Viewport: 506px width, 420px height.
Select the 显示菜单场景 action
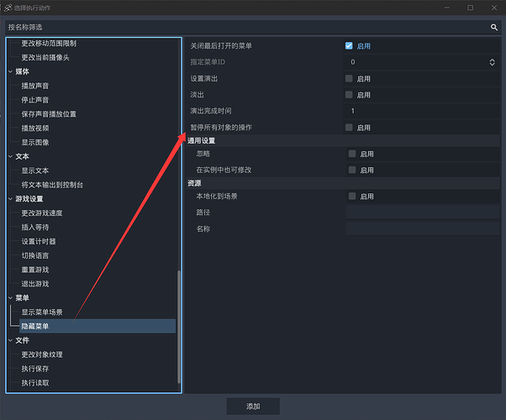(x=42, y=312)
